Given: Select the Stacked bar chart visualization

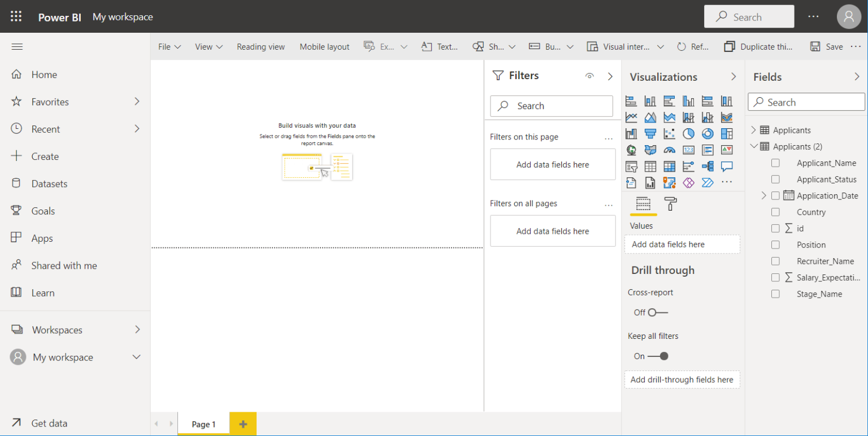Looking at the screenshot, I should point(631,101).
